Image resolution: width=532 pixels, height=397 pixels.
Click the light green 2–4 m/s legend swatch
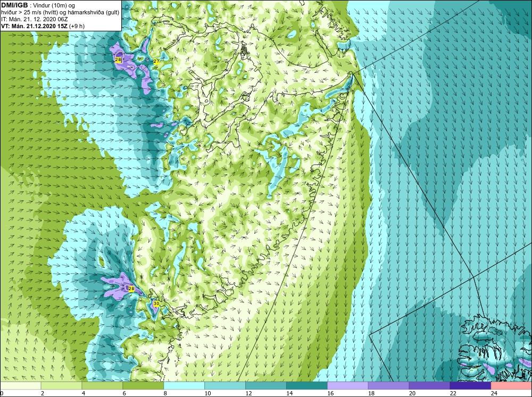pyautogui.click(x=61, y=386)
